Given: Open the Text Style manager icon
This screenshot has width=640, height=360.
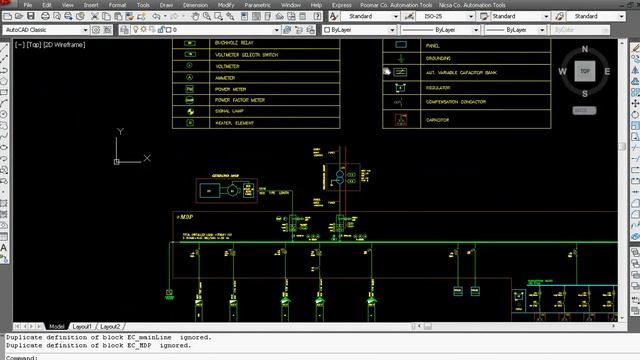Looking at the screenshot, I should 333,16.
